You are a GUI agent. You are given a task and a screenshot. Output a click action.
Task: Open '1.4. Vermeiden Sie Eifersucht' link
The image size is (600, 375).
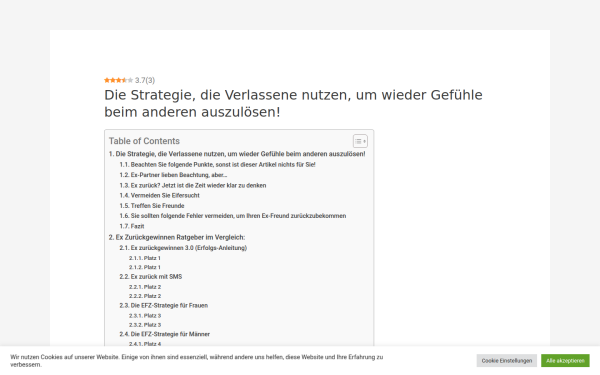click(x=159, y=195)
